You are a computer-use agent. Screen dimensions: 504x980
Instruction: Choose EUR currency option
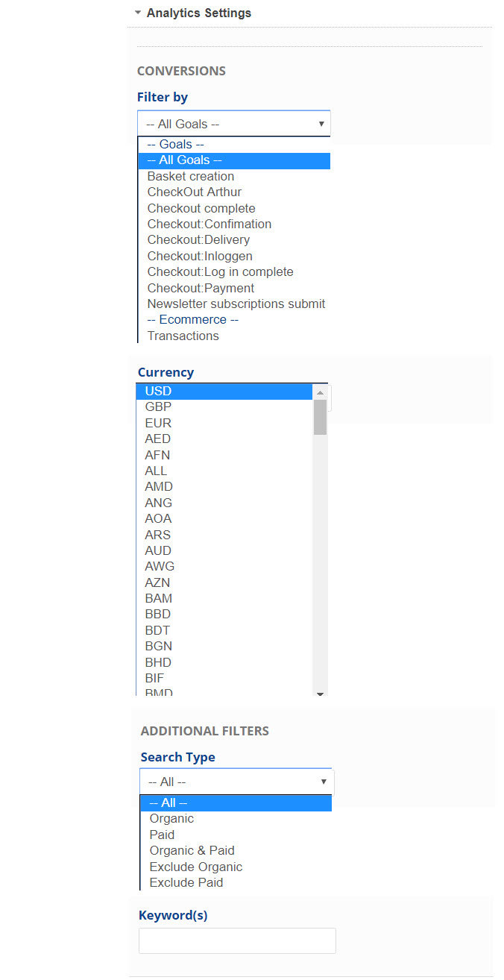(x=158, y=423)
